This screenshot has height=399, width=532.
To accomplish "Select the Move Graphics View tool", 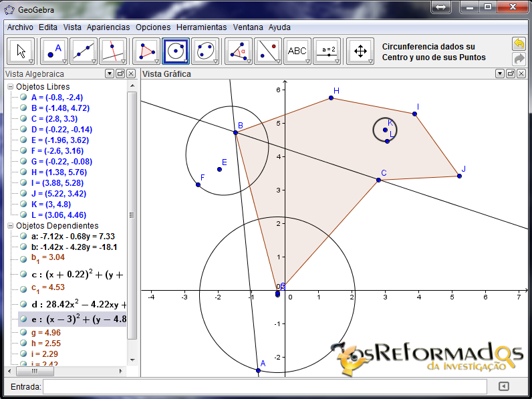I will pos(360,51).
